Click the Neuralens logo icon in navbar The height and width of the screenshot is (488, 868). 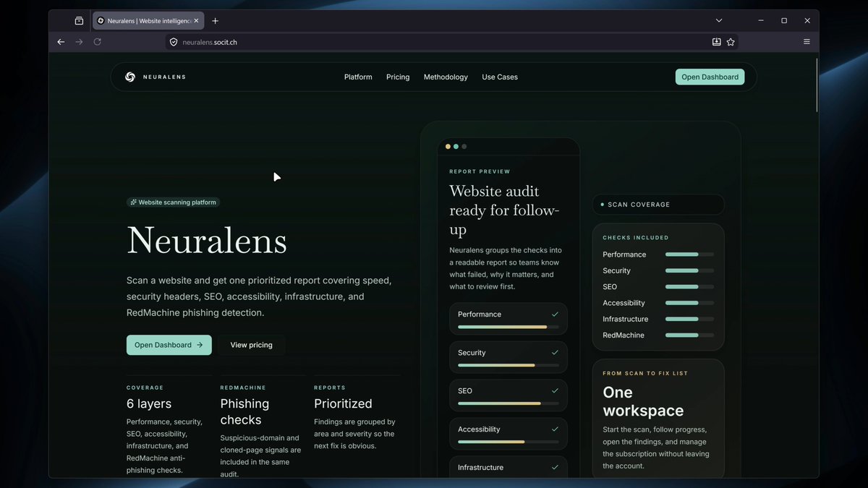pyautogui.click(x=130, y=77)
